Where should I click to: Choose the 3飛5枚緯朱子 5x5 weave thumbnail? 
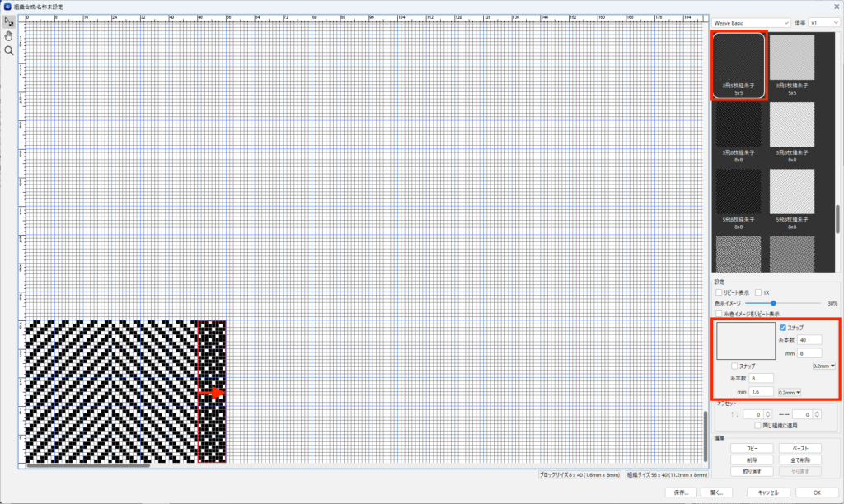click(792, 66)
